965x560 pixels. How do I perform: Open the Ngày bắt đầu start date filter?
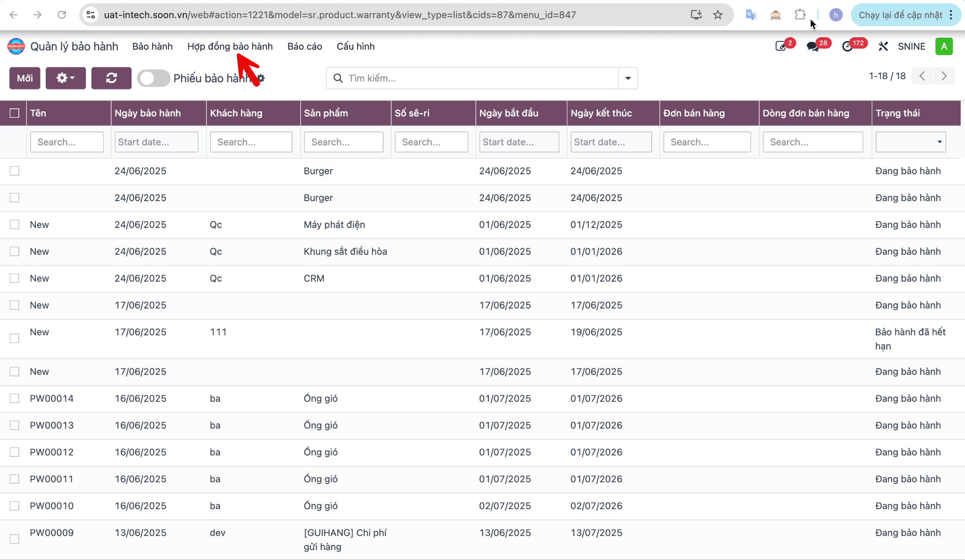coord(519,142)
